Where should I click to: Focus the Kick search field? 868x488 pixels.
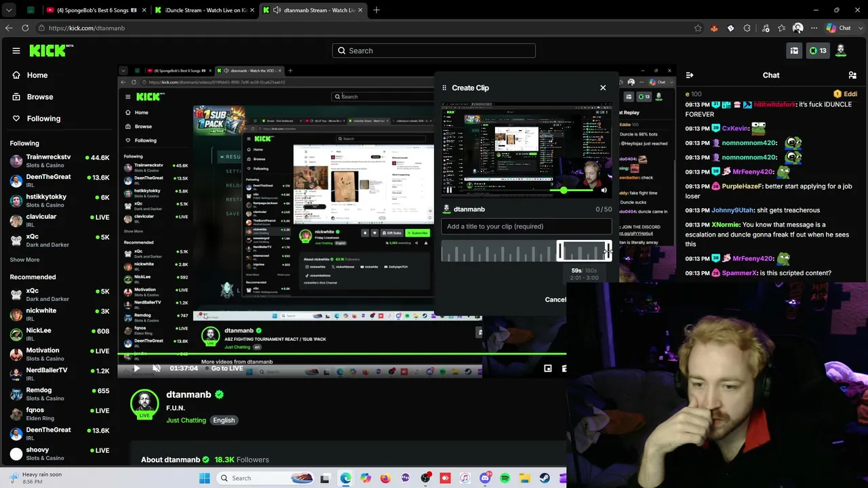point(434,51)
